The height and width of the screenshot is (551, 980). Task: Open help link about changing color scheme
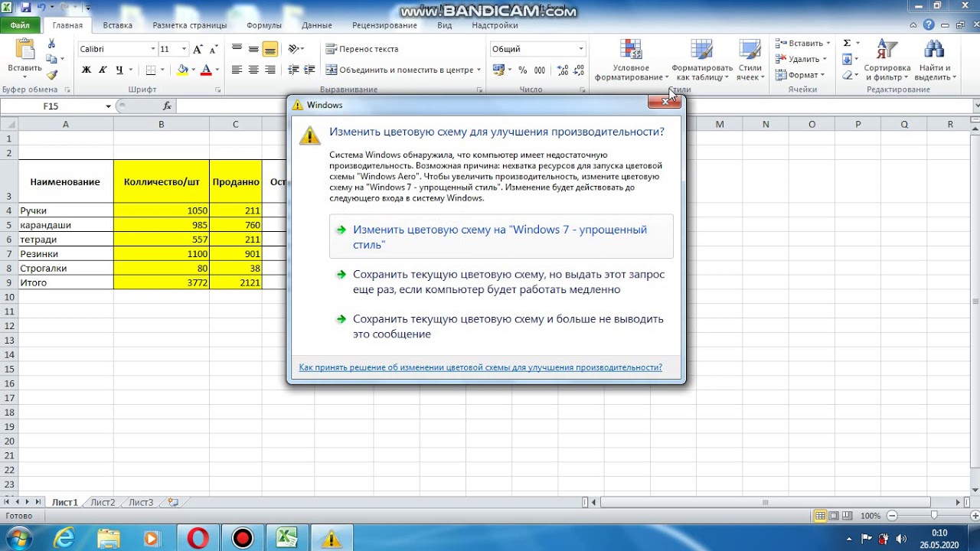[x=480, y=367]
